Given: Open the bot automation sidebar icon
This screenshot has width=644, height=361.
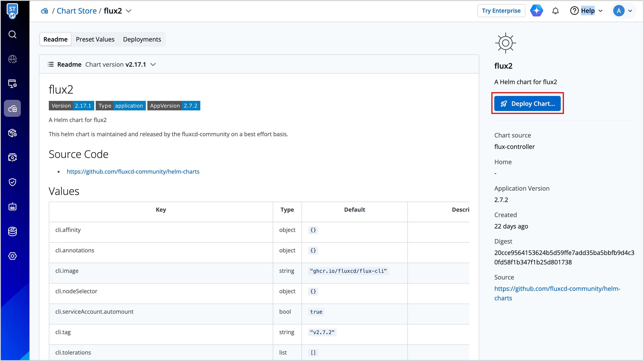Looking at the screenshot, I should [x=12, y=207].
